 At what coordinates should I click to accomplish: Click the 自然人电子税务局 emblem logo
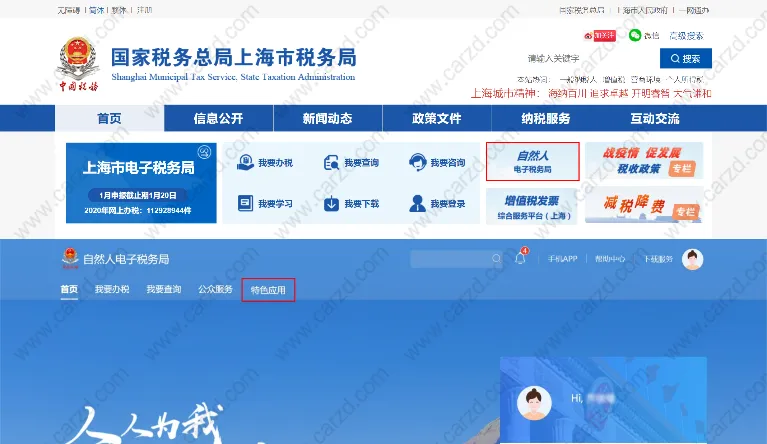70,258
